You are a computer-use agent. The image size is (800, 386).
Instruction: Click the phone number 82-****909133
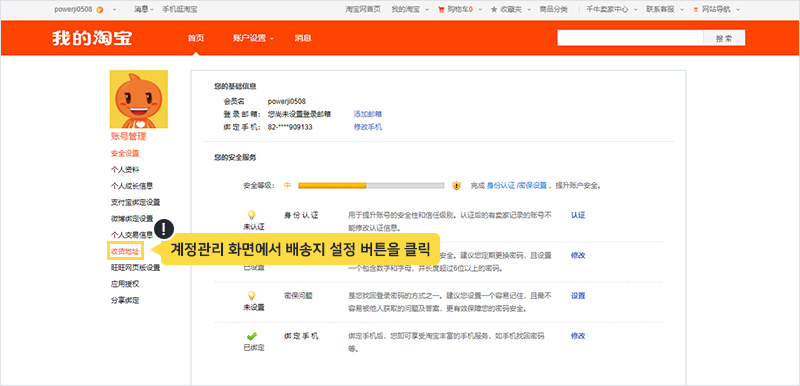point(290,127)
